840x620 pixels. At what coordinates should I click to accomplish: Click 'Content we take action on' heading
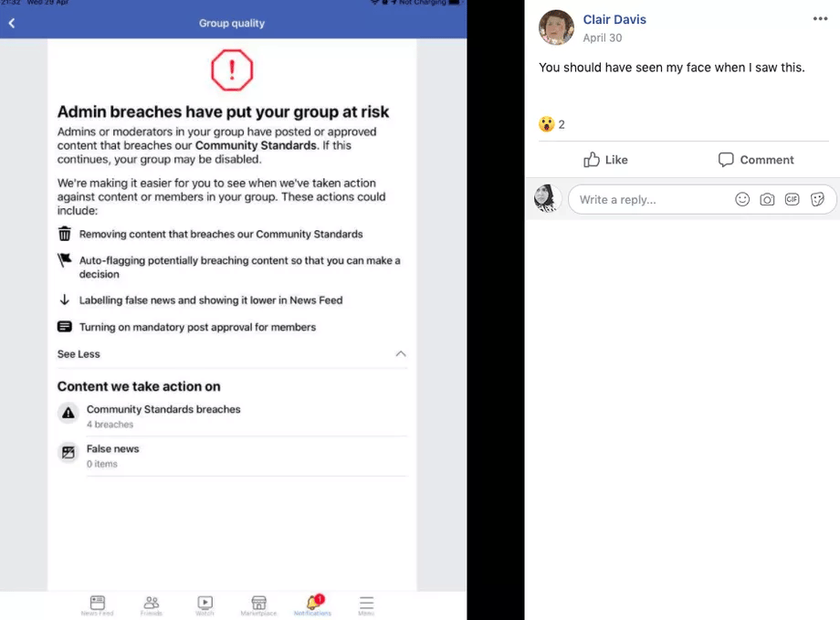[139, 386]
